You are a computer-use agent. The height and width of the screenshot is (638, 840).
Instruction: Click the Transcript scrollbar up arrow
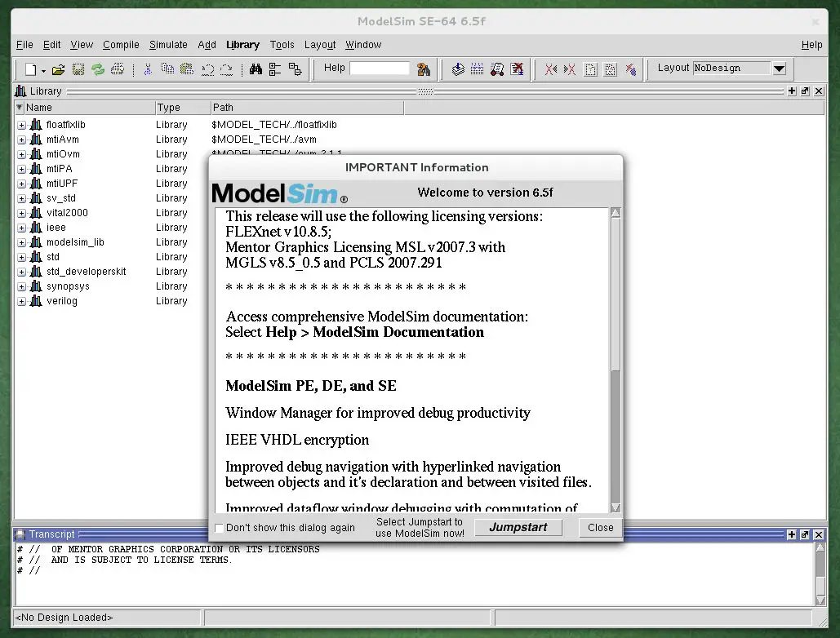coord(820,547)
